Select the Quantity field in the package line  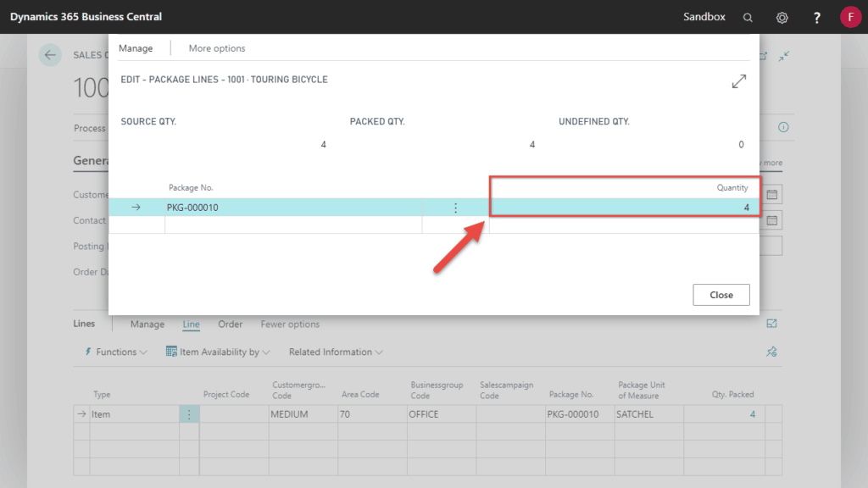point(626,208)
